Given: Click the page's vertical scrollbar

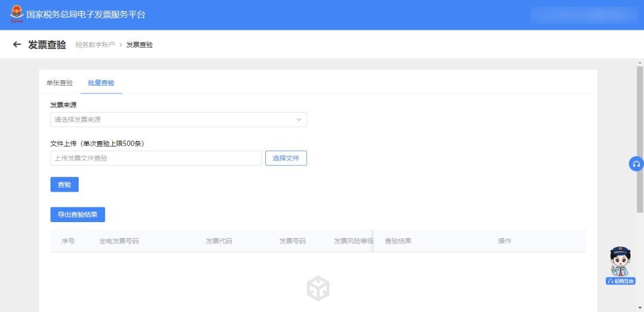Looking at the screenshot, I should [639, 137].
